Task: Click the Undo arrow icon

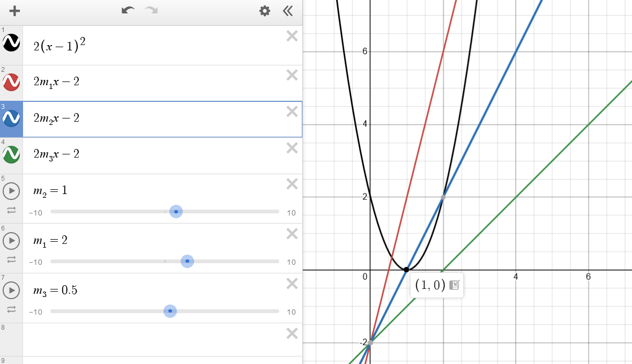Action: 128,11
